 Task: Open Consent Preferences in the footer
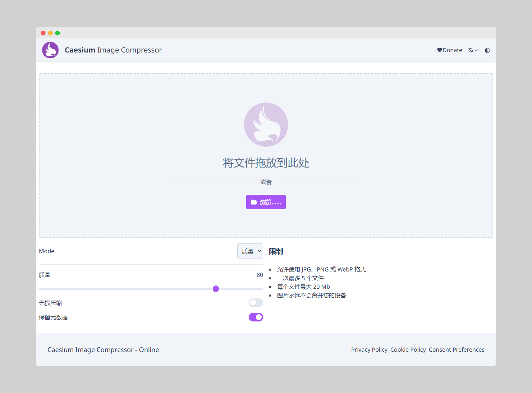pos(457,349)
